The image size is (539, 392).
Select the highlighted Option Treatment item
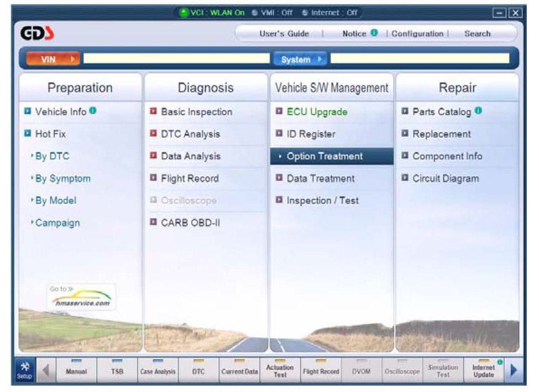[324, 156]
